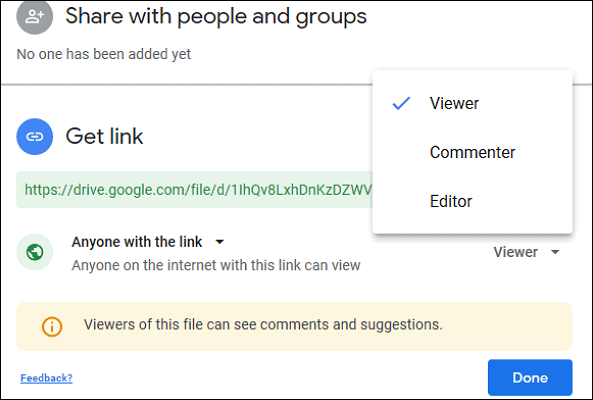
Task: Choose Commenter from the permission menu
Action: (x=472, y=152)
